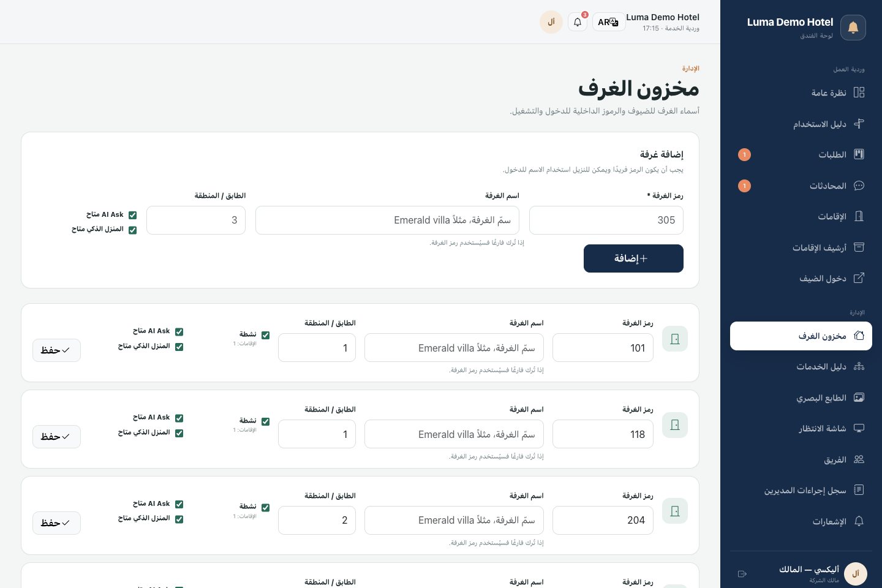
Task: Open الطابع البصري visual branding
Action: (801, 398)
